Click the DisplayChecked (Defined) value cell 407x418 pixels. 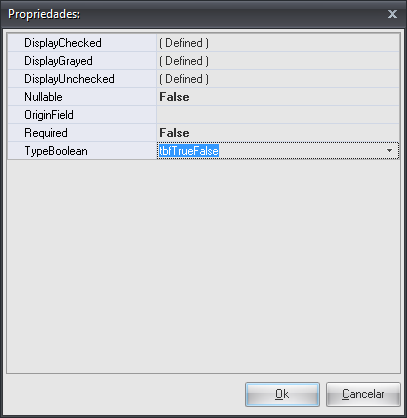pos(278,43)
